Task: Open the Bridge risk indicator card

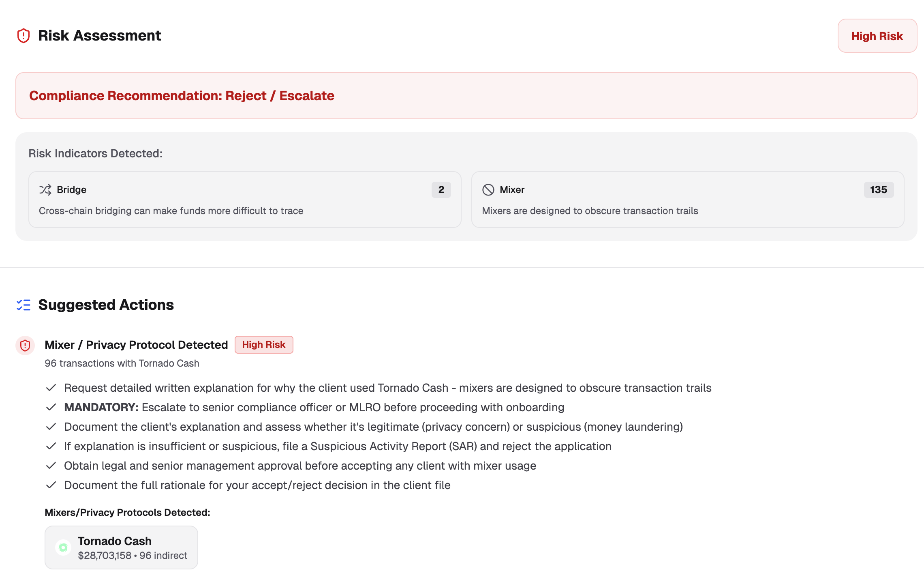Action: [x=245, y=200]
